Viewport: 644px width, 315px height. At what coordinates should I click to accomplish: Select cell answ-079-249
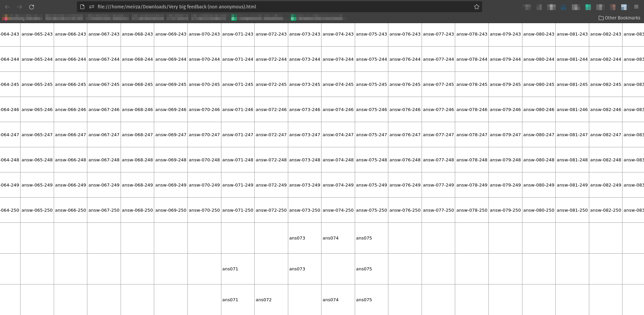505,185
